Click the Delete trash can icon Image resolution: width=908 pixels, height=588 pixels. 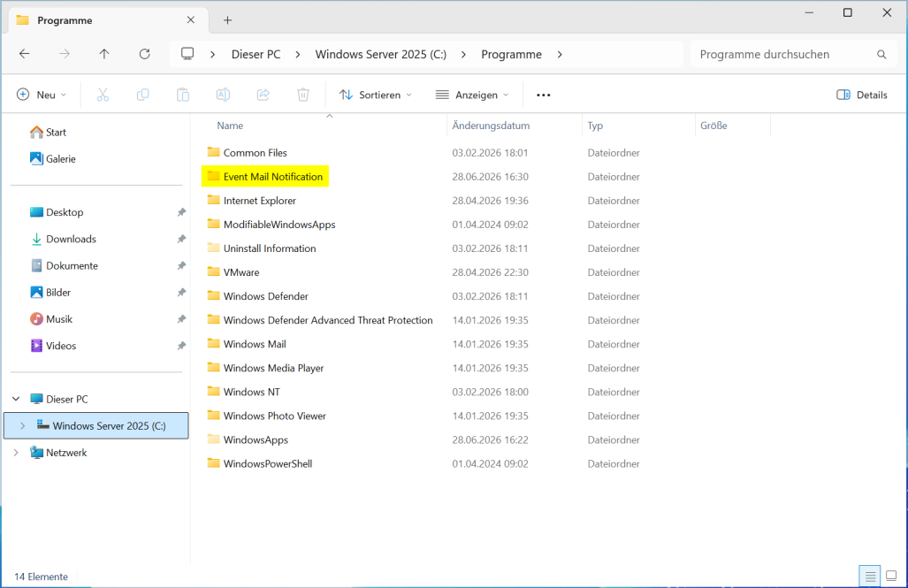tap(303, 95)
